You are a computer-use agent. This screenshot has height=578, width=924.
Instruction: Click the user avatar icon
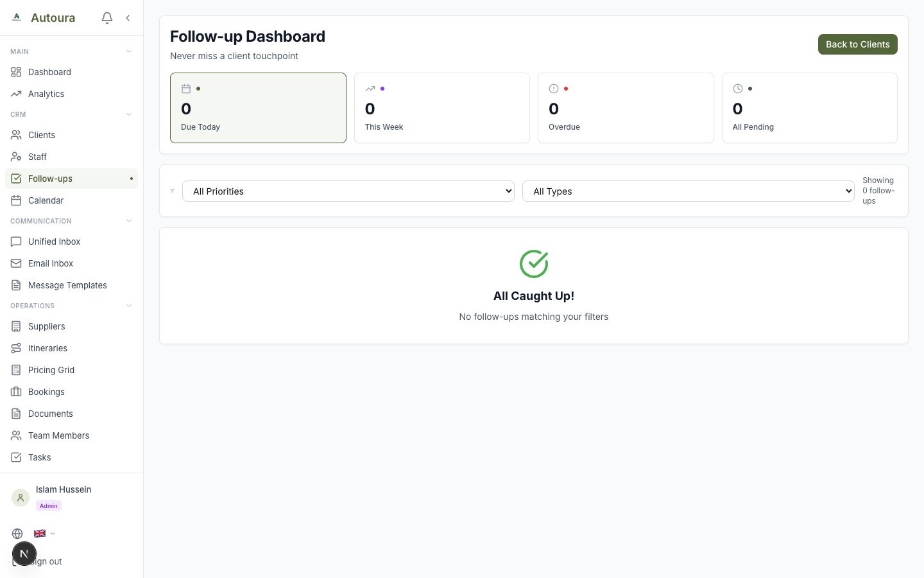21,498
